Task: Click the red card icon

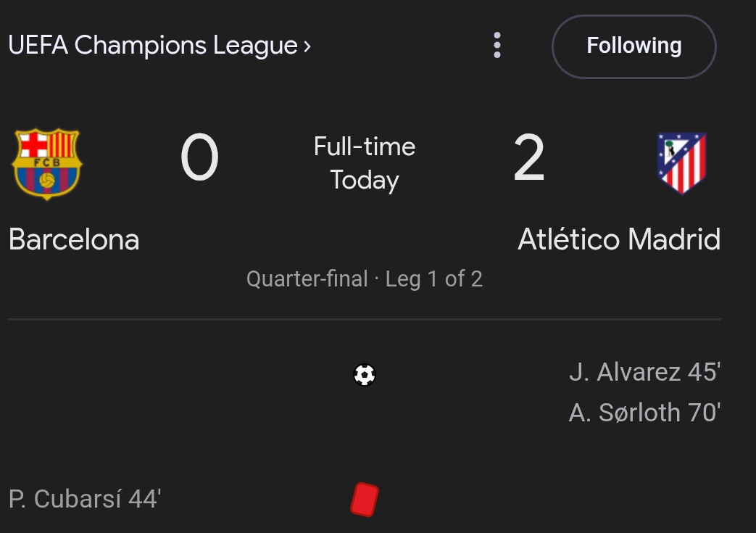Action: [x=364, y=500]
